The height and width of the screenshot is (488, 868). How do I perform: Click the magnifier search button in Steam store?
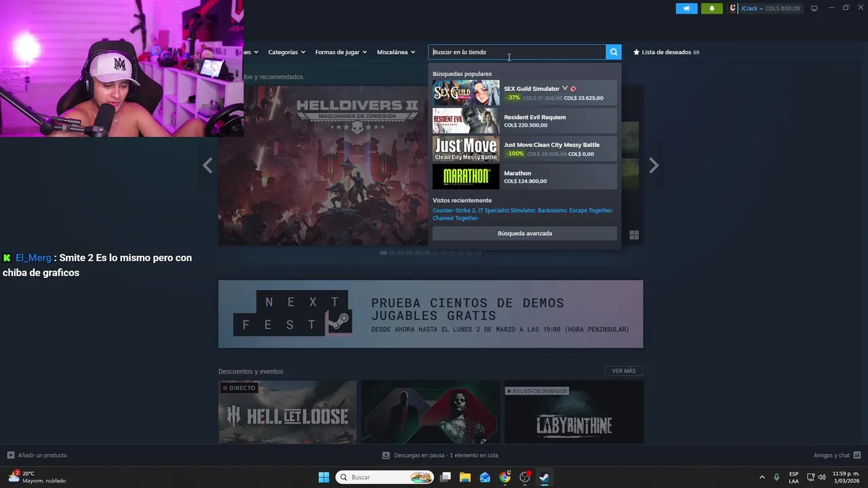coord(614,52)
